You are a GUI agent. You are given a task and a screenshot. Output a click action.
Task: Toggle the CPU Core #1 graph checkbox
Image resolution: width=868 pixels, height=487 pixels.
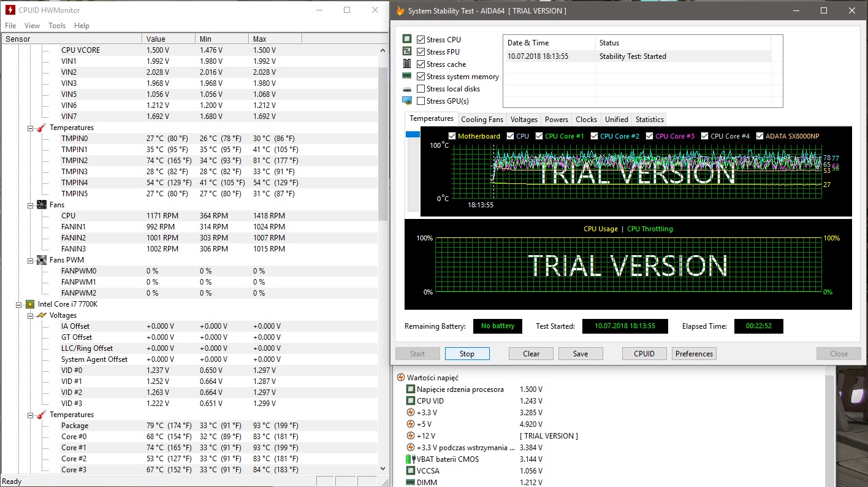click(539, 136)
